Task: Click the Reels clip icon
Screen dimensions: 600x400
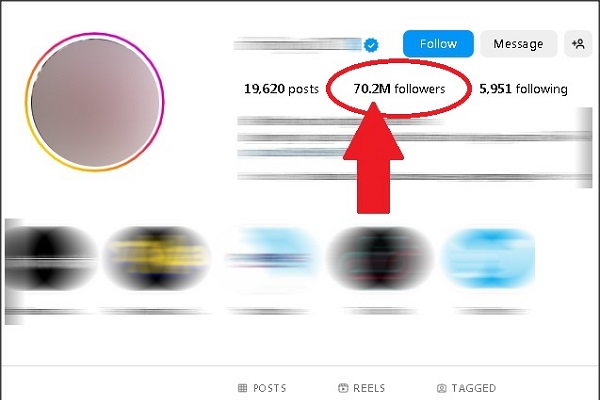Action: (x=343, y=388)
